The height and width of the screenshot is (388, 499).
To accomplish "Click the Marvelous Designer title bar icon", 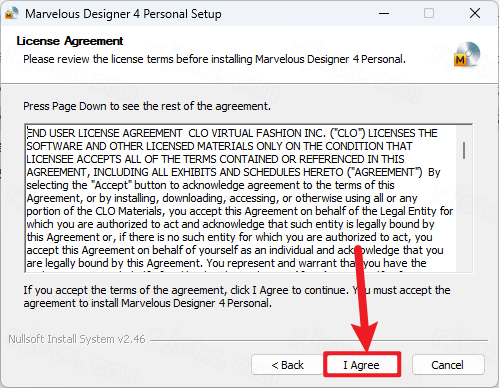I will click(11, 13).
